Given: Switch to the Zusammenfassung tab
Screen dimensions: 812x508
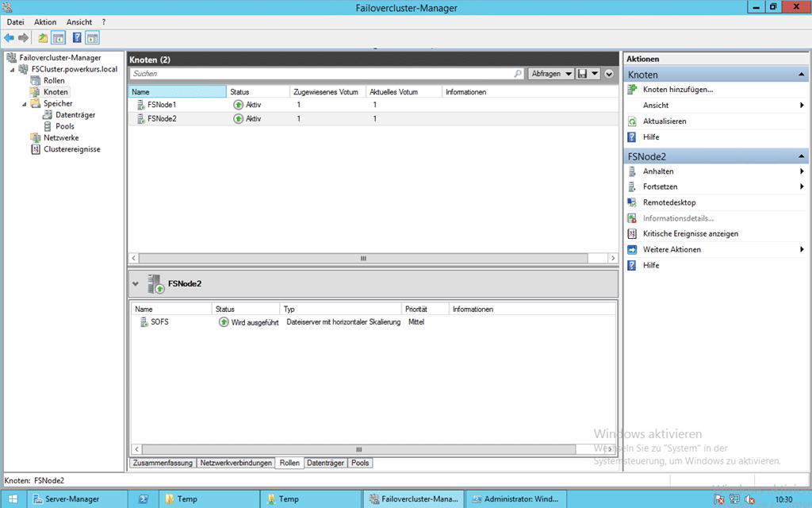Looking at the screenshot, I should pos(163,463).
